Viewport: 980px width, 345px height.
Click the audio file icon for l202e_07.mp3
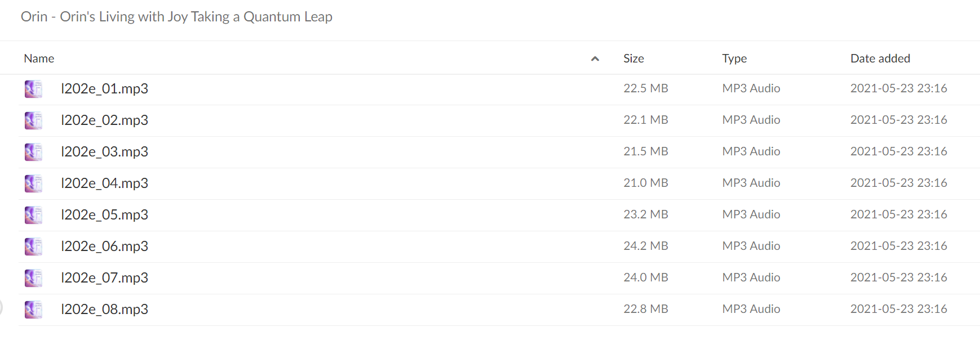point(33,278)
